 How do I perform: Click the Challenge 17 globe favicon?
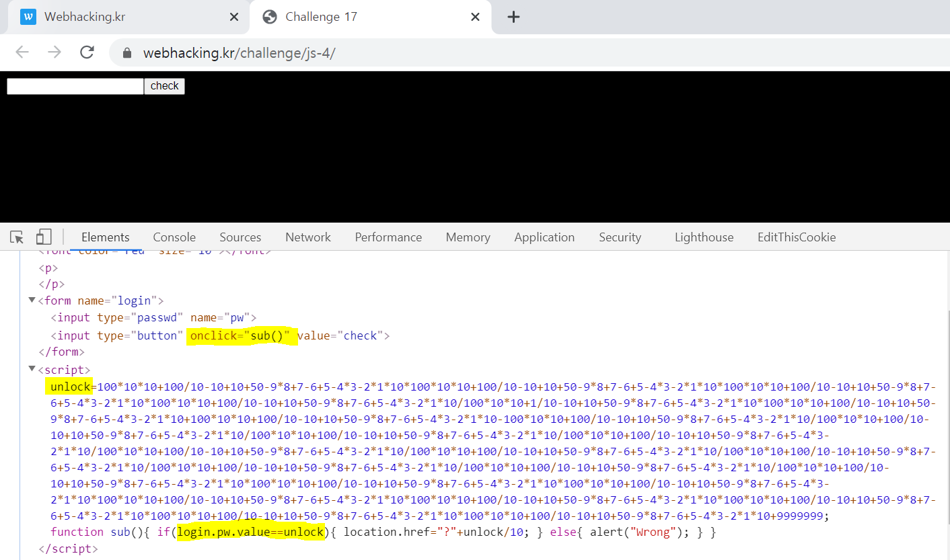(x=270, y=17)
